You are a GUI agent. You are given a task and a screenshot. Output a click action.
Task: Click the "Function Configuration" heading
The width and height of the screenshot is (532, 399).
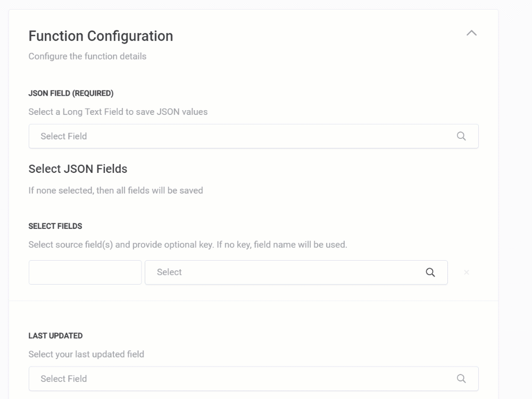coord(101,36)
